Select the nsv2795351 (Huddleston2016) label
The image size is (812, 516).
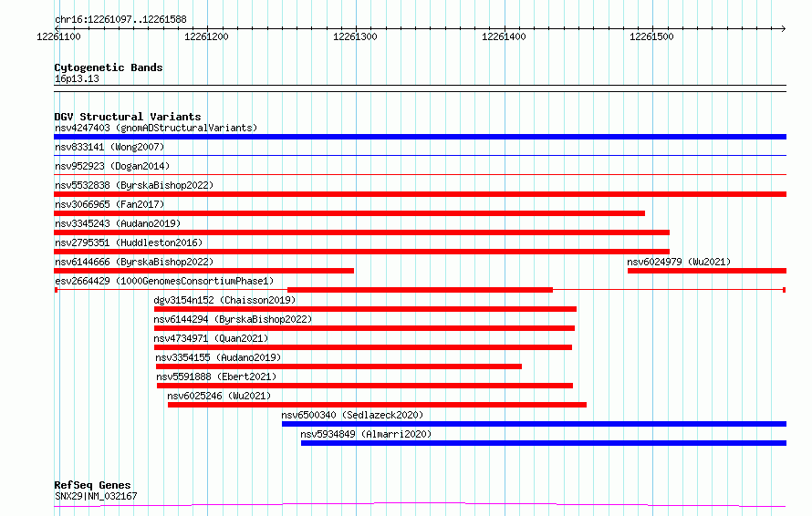[x=129, y=243]
